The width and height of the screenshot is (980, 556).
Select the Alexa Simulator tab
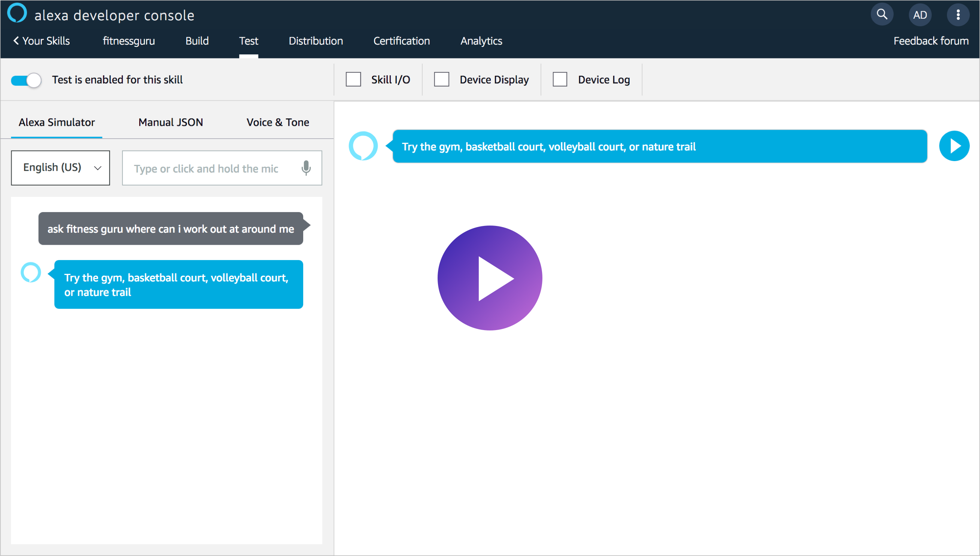click(57, 122)
